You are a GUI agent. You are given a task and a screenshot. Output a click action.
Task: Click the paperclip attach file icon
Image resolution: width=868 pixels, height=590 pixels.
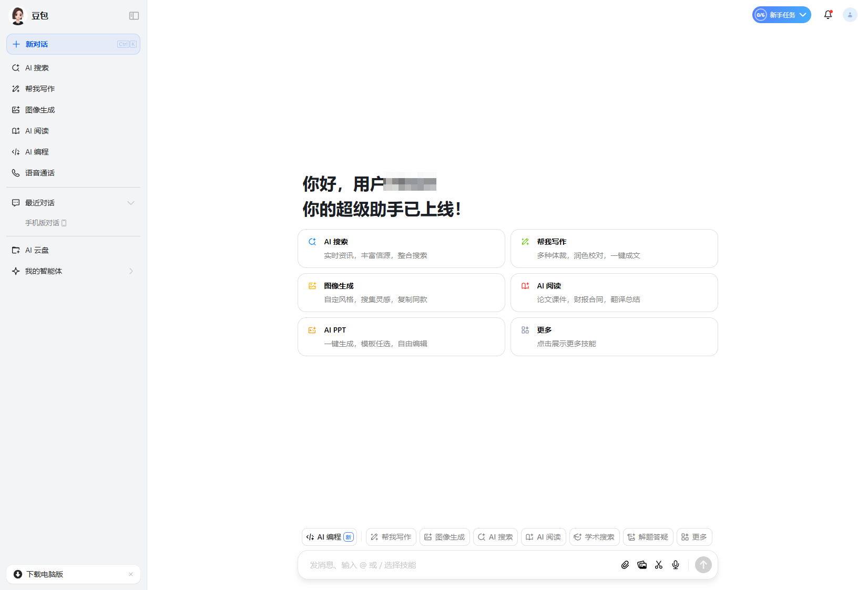tap(625, 565)
